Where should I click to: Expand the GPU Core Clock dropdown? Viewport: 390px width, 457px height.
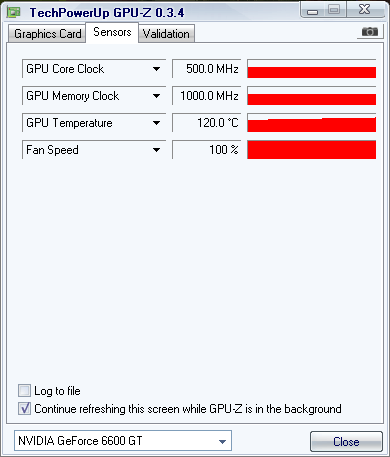click(x=156, y=69)
